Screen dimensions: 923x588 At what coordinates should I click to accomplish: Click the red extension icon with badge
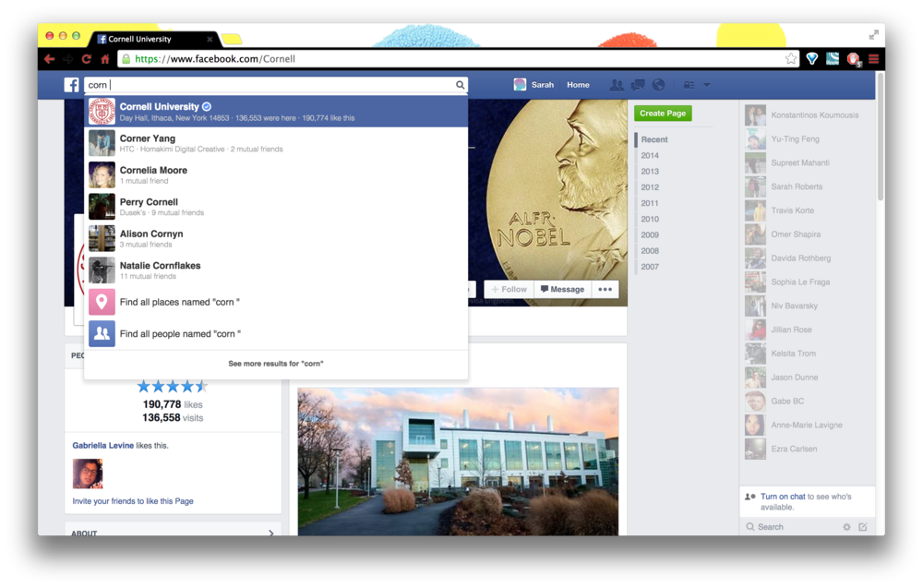click(854, 59)
